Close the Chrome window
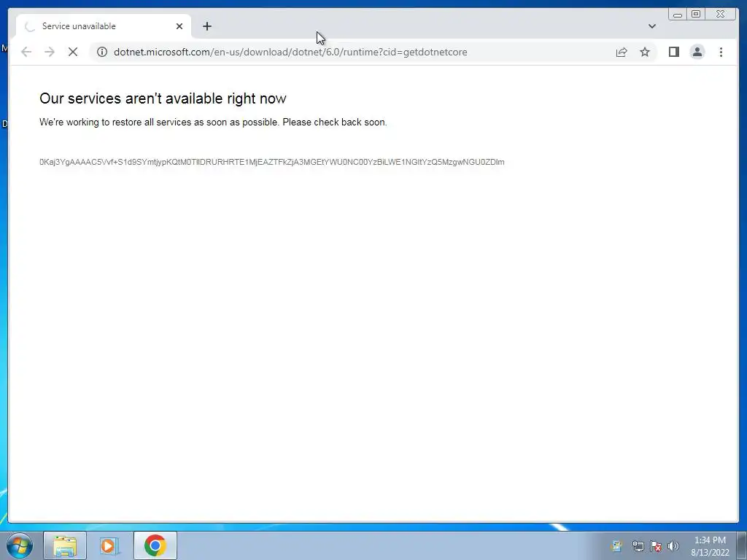This screenshot has width=747, height=560. point(720,14)
